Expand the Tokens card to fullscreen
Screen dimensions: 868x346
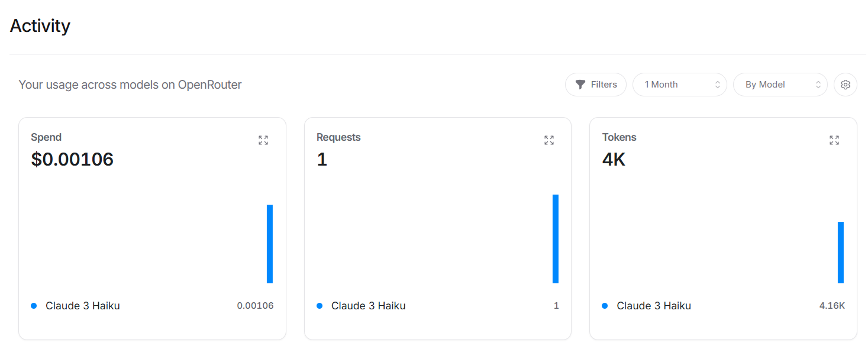pyautogui.click(x=834, y=140)
